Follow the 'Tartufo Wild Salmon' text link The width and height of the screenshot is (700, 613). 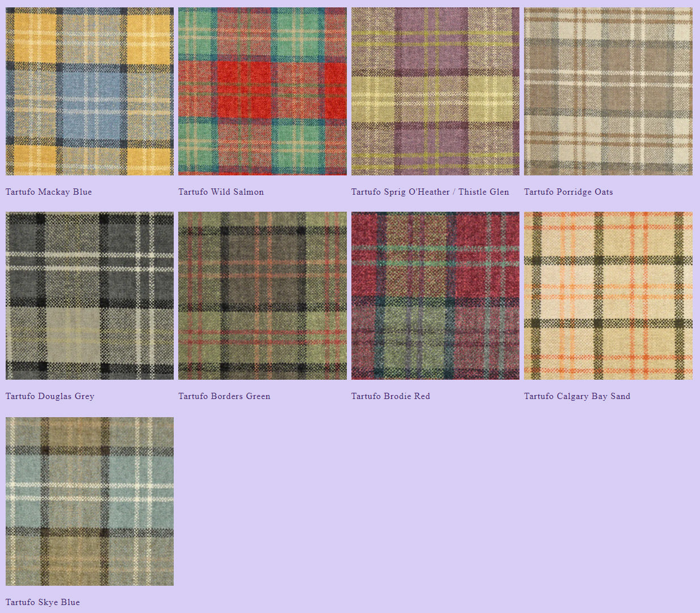point(221,192)
